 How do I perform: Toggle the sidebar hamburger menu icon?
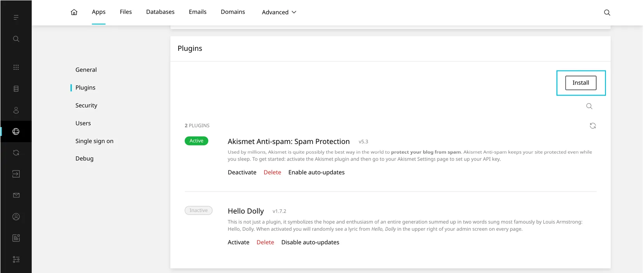(x=16, y=17)
